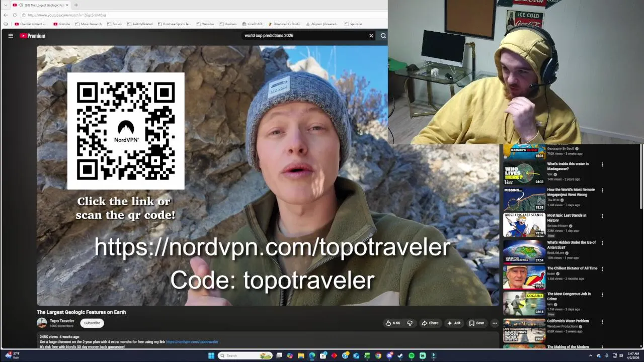Open the 'Youtube' bookmark
Screen dimensions: 644x362
coord(62,24)
